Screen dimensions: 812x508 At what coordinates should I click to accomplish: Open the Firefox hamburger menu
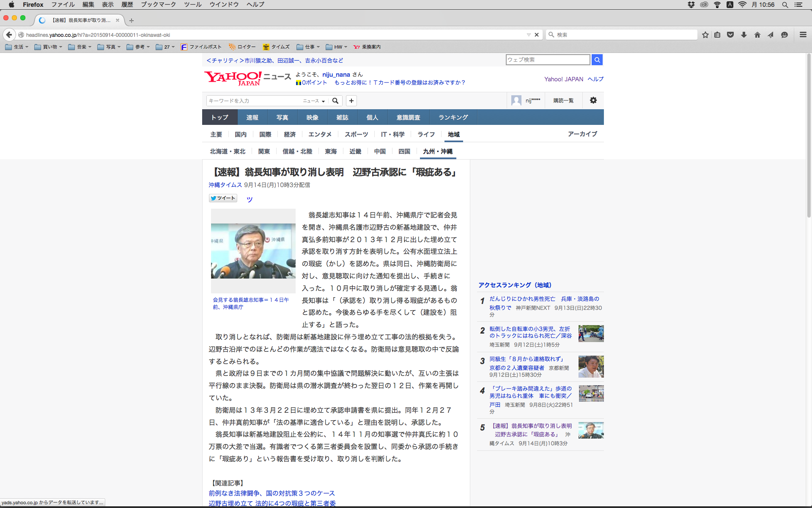coord(803,35)
